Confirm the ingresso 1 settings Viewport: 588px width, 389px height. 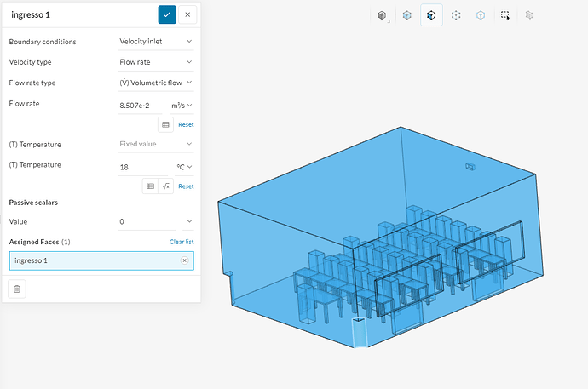(167, 14)
